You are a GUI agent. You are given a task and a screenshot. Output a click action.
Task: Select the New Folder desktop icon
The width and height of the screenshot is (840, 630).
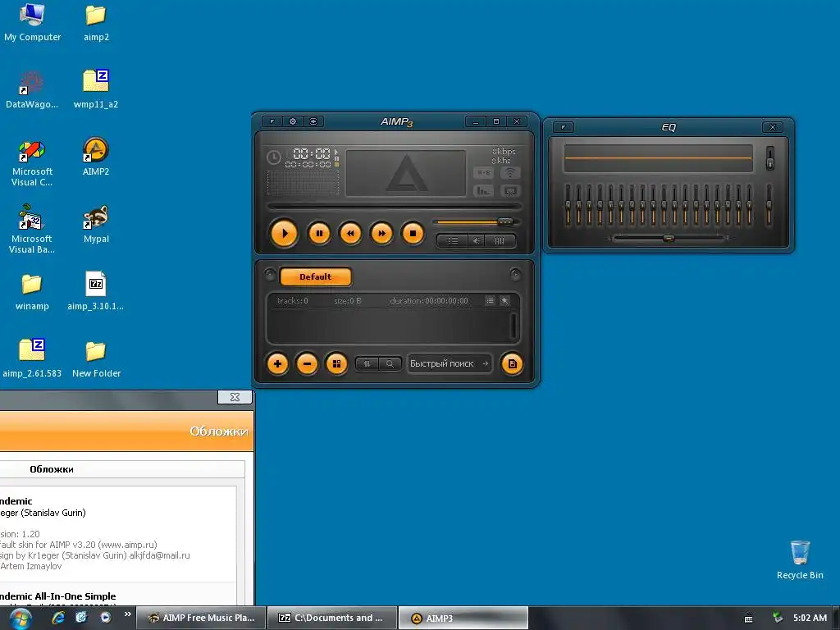coord(96,359)
